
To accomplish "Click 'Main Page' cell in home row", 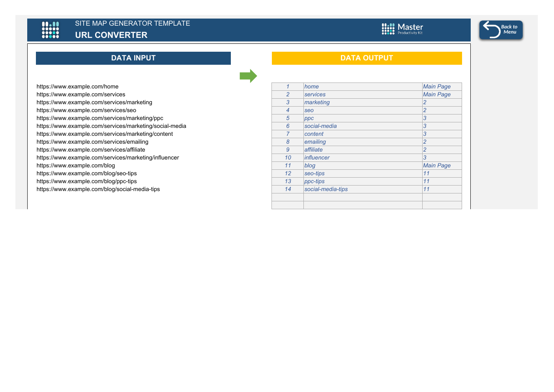I will pyautogui.click(x=442, y=86).
